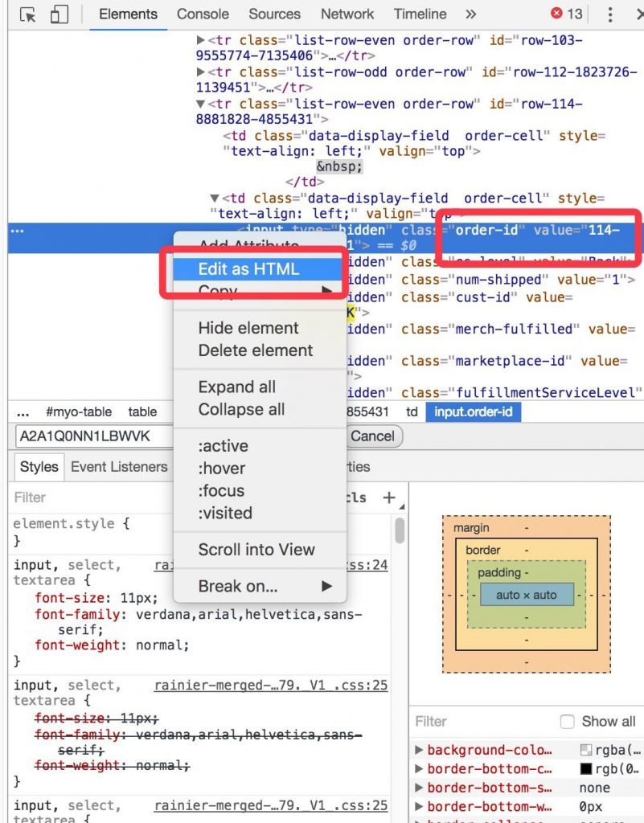Click the black border-bottom-color swatch
The image size is (644, 823).
tap(586, 769)
